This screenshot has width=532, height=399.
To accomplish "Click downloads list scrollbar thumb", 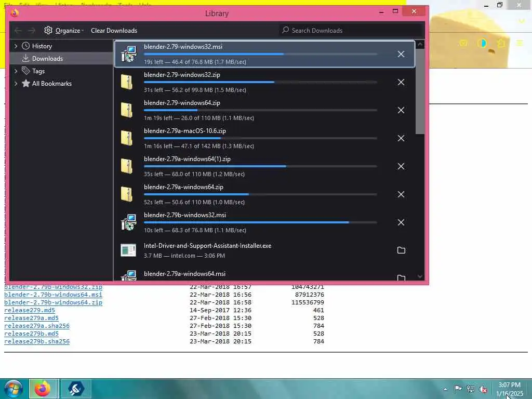I will tap(420, 91).
